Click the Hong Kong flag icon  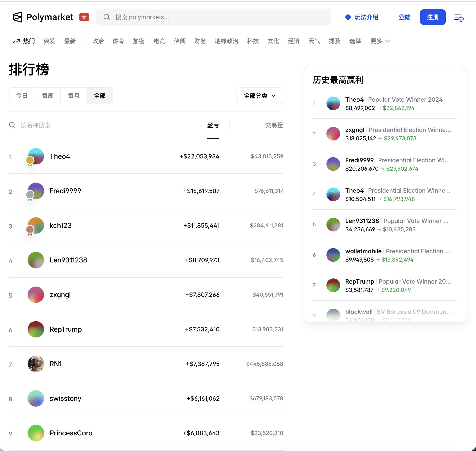[x=84, y=17]
